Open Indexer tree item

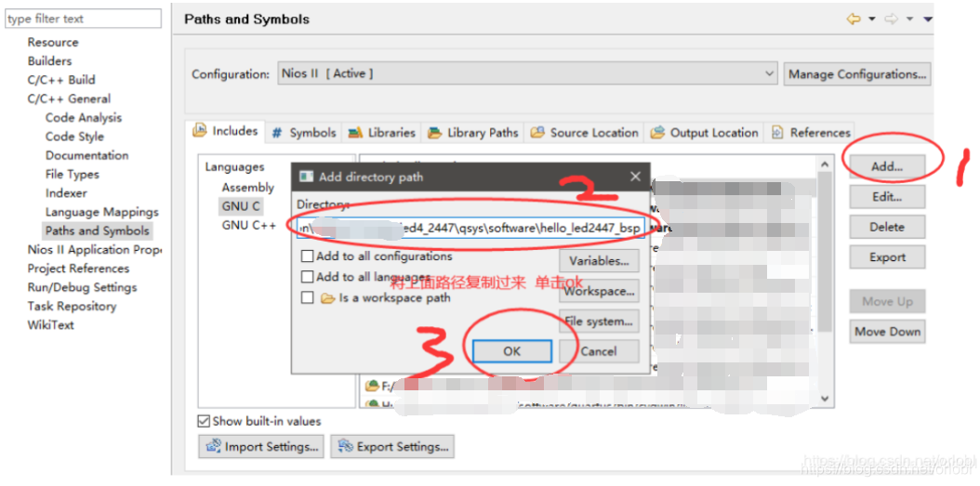[66, 193]
